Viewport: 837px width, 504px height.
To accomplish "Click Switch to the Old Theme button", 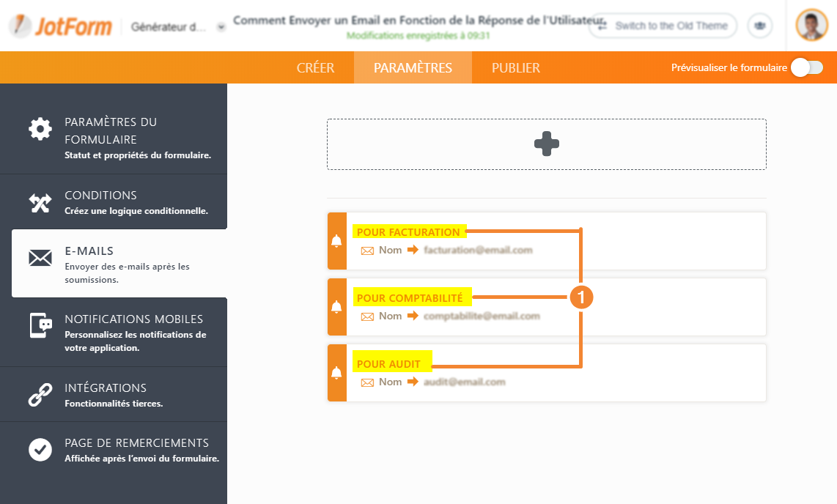I will point(663,26).
